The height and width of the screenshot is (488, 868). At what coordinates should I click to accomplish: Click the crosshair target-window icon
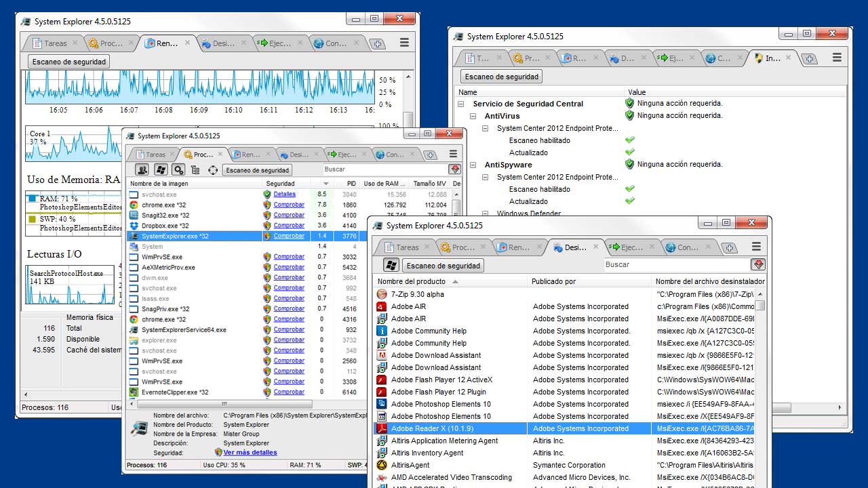(x=212, y=170)
